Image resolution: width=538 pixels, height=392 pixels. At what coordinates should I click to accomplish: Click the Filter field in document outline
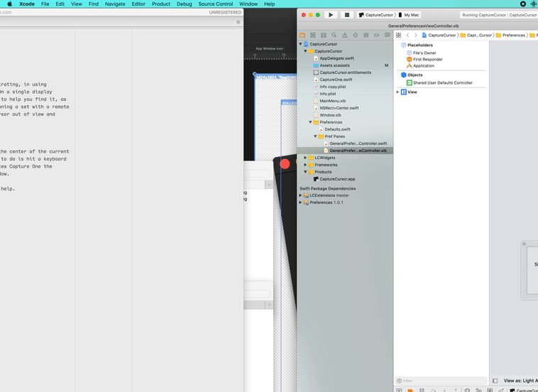tap(440, 381)
